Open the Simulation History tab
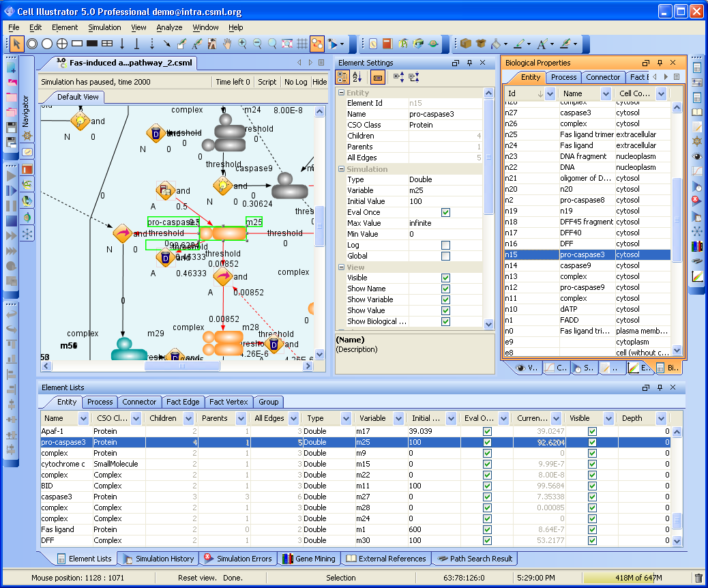 [159, 559]
